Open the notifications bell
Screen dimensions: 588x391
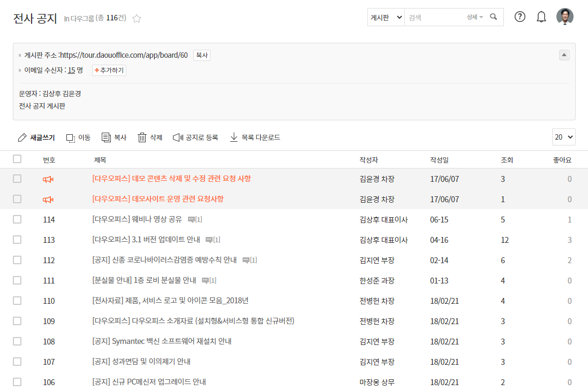point(541,17)
